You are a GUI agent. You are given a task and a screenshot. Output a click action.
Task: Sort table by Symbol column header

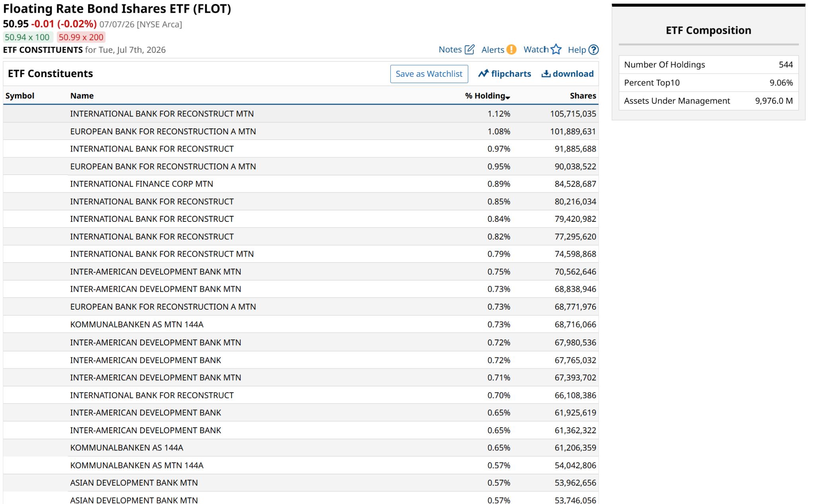(x=20, y=96)
